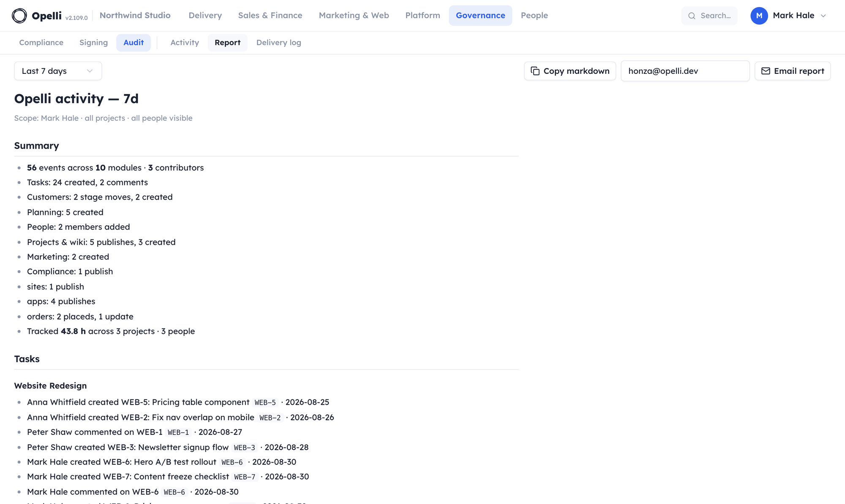Click the v2.109.0 version label
The width and height of the screenshot is (845, 504).
click(x=76, y=18)
